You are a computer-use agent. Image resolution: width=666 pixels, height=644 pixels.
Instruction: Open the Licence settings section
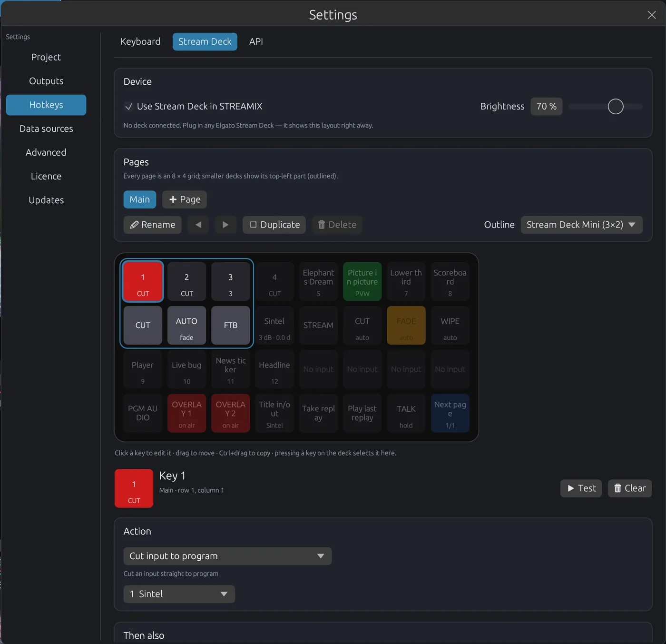[46, 176]
